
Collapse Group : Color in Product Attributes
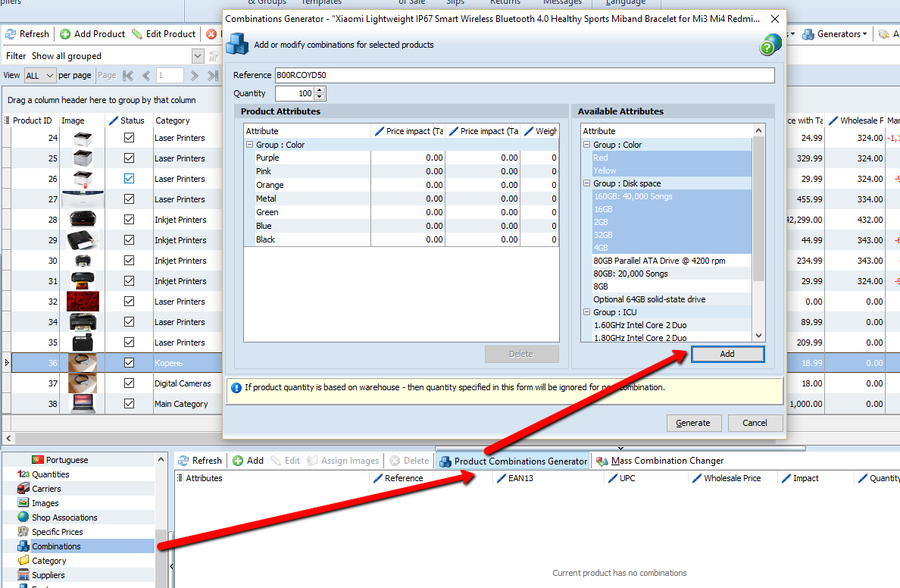tap(249, 145)
